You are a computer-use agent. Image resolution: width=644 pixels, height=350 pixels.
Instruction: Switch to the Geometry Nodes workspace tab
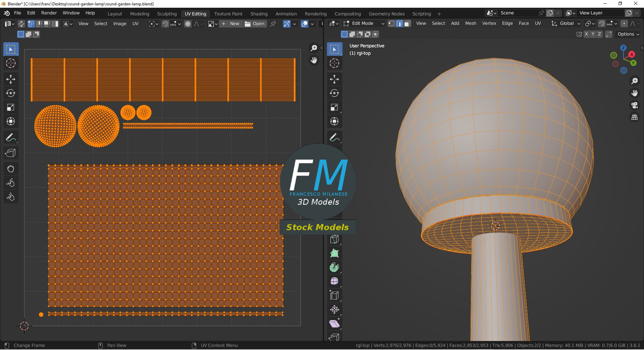pos(386,14)
